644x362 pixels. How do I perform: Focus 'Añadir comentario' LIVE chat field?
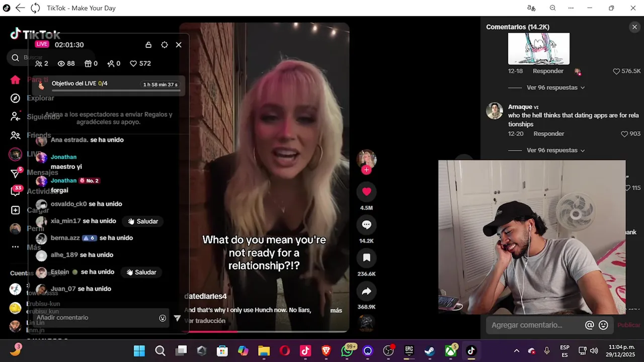[96, 318]
